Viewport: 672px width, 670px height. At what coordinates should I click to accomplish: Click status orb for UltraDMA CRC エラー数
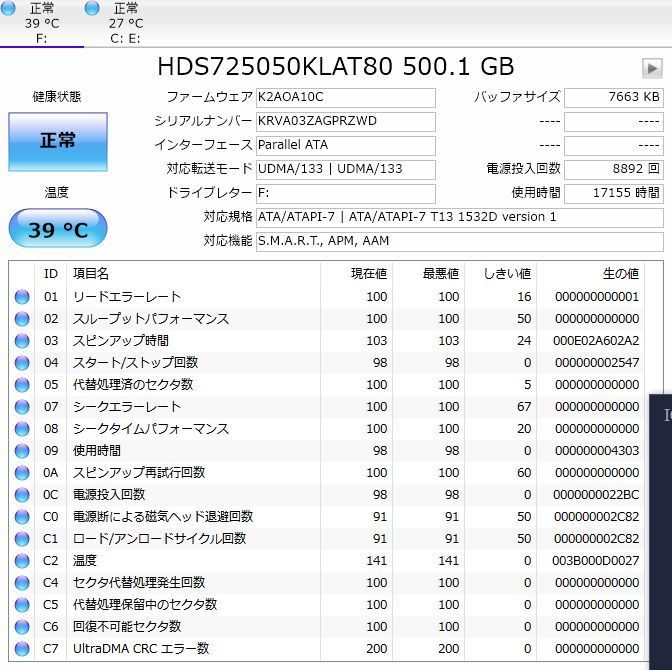coord(22,649)
